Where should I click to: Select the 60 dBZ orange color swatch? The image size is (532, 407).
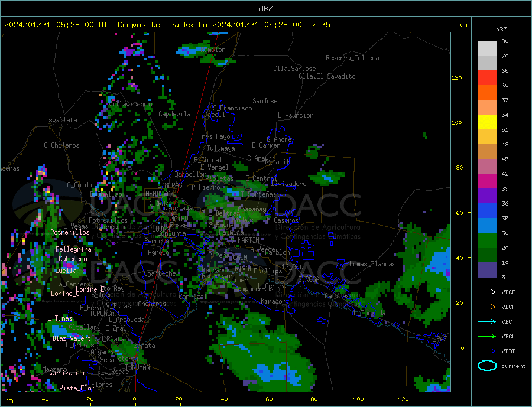click(487, 93)
